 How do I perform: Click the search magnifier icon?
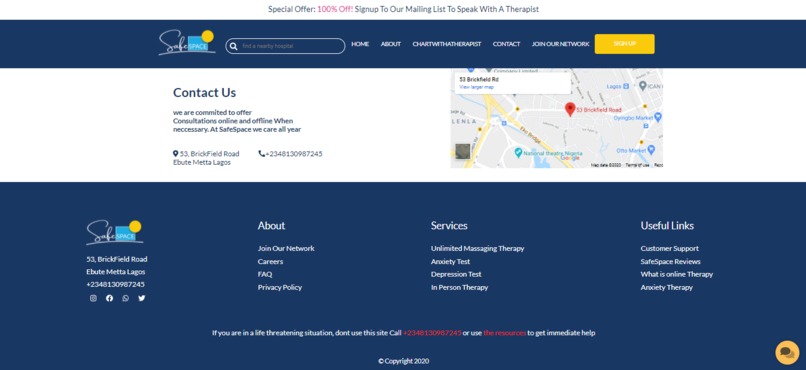233,46
